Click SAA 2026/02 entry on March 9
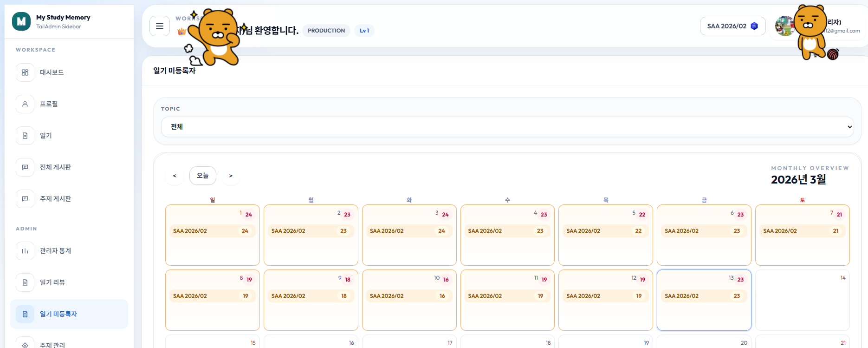 point(311,296)
